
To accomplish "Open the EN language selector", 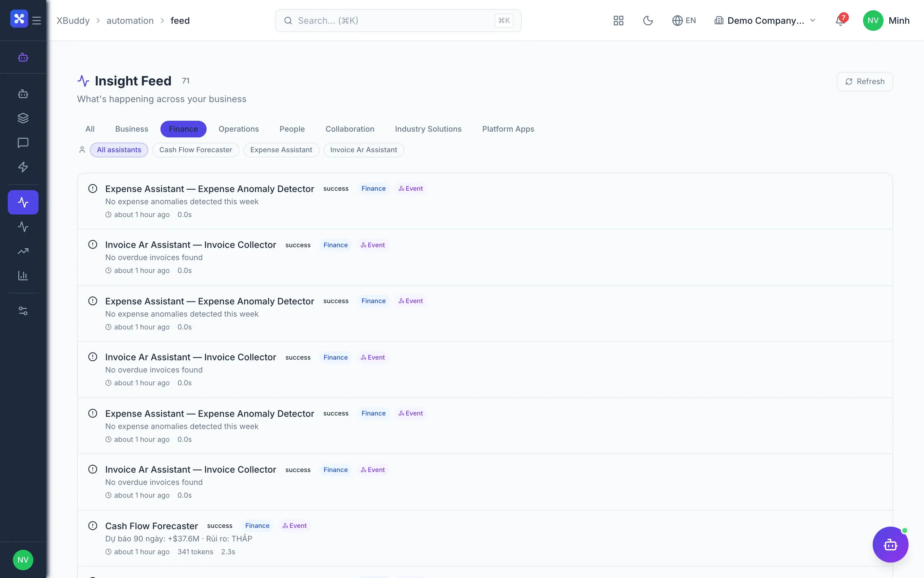I will tap(684, 20).
